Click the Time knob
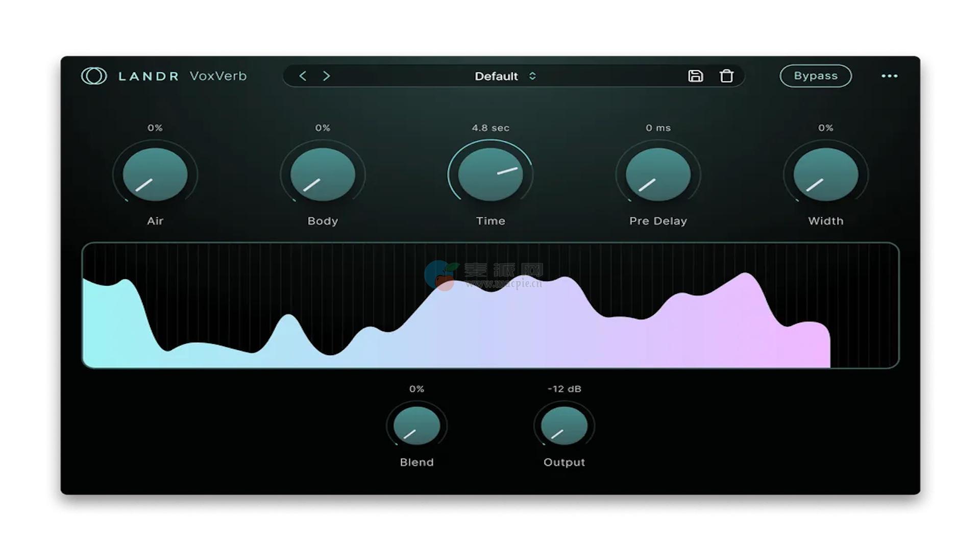Viewport: 980px width, 551px height. [x=491, y=174]
